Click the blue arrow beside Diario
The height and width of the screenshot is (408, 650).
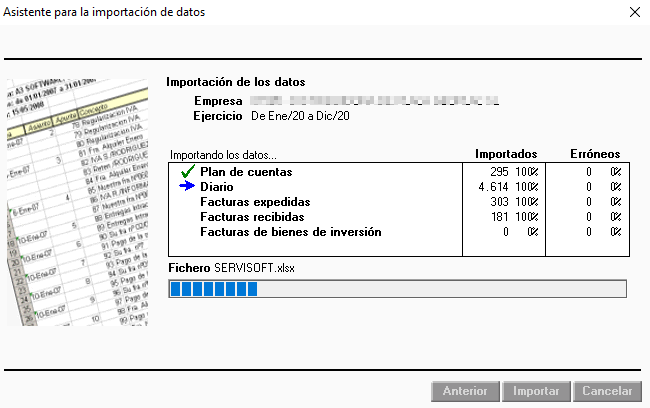(x=187, y=186)
